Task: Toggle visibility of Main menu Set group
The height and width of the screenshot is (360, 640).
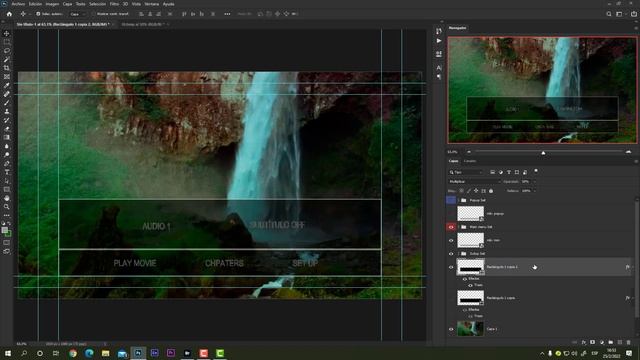Action: coord(451,227)
